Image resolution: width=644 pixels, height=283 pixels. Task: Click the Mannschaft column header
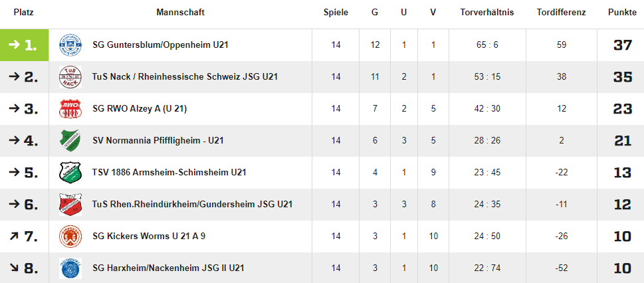pos(180,13)
